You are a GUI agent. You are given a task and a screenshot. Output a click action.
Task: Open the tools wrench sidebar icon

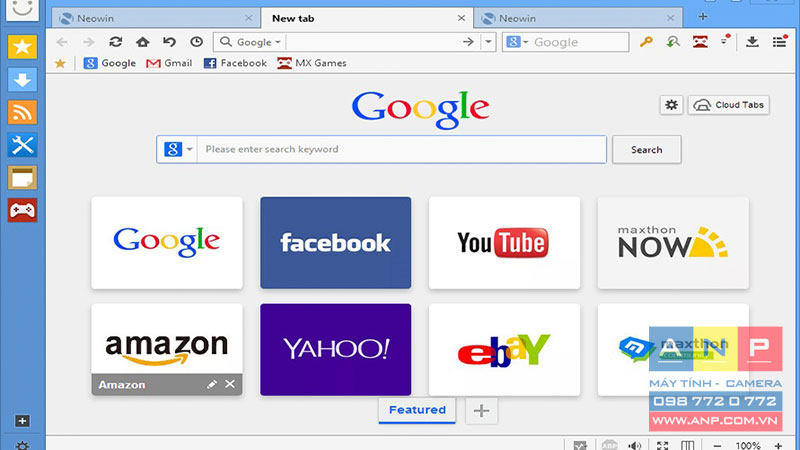pos(22,145)
